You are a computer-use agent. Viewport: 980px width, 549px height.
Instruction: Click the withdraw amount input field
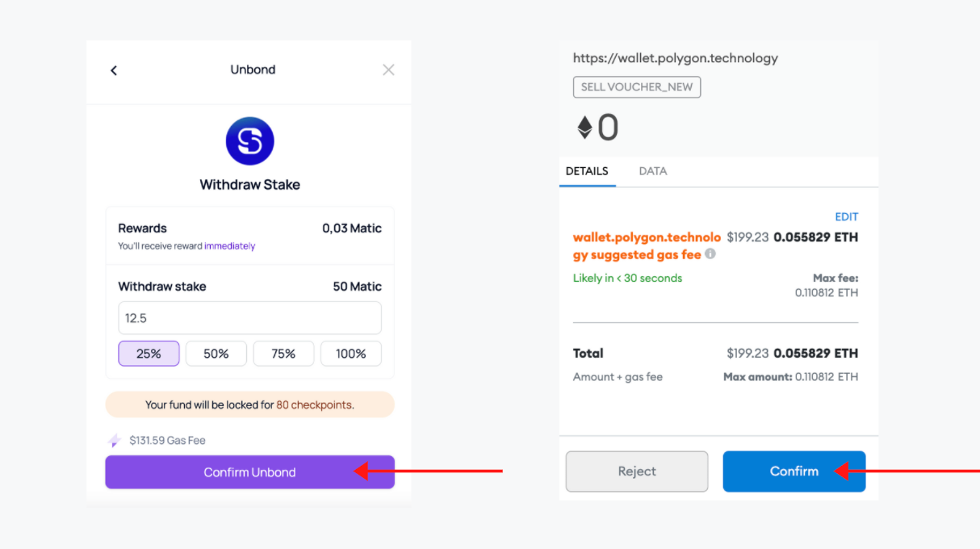coord(249,317)
